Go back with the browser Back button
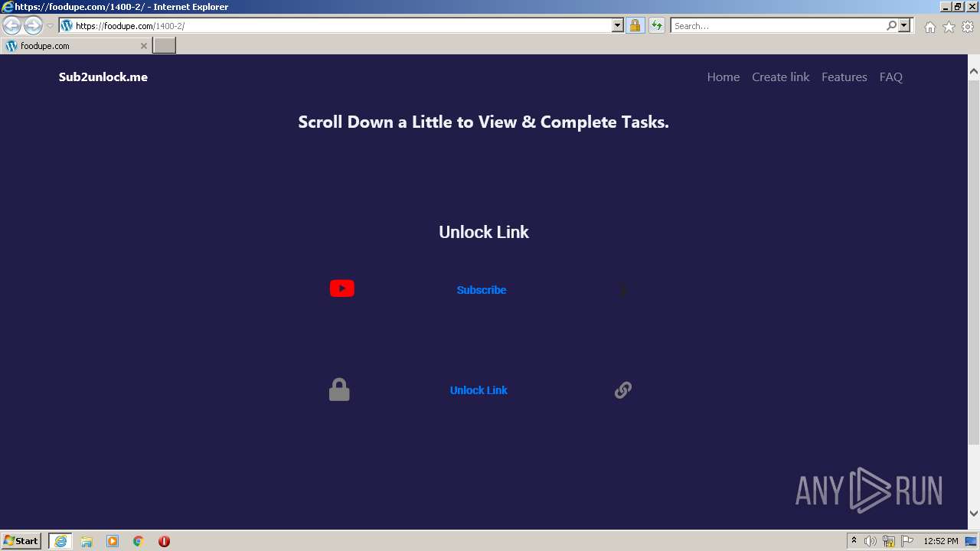This screenshot has height=551, width=980. point(11,25)
